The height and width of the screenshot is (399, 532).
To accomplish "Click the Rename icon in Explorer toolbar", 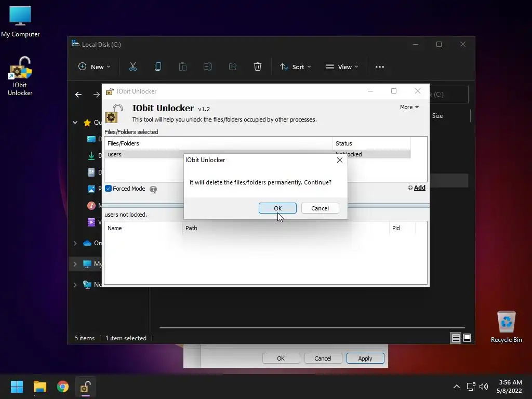I will click(208, 67).
